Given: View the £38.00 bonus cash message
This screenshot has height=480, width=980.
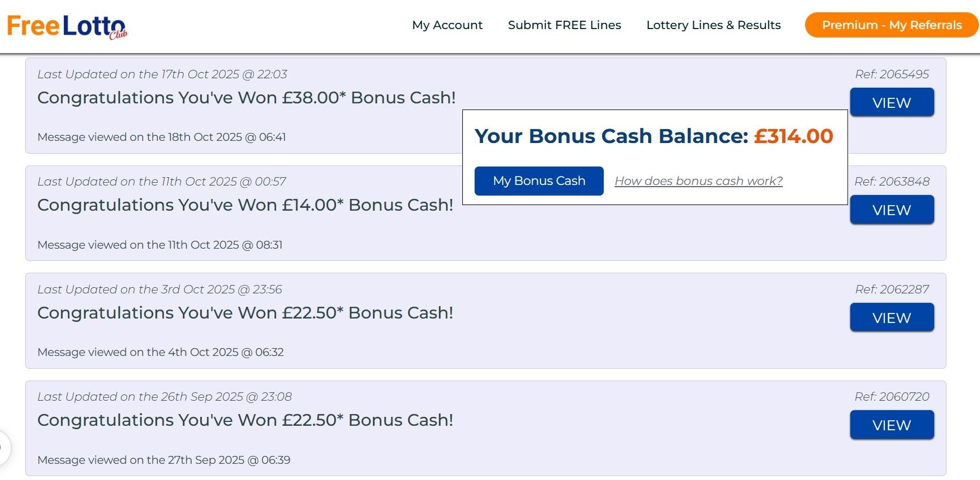Looking at the screenshot, I should point(892,102).
